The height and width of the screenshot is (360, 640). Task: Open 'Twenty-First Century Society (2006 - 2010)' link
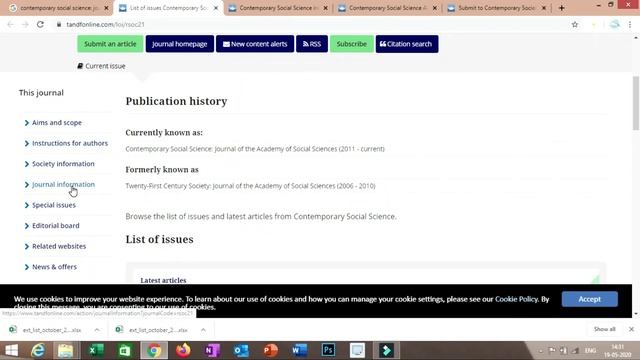point(250,186)
